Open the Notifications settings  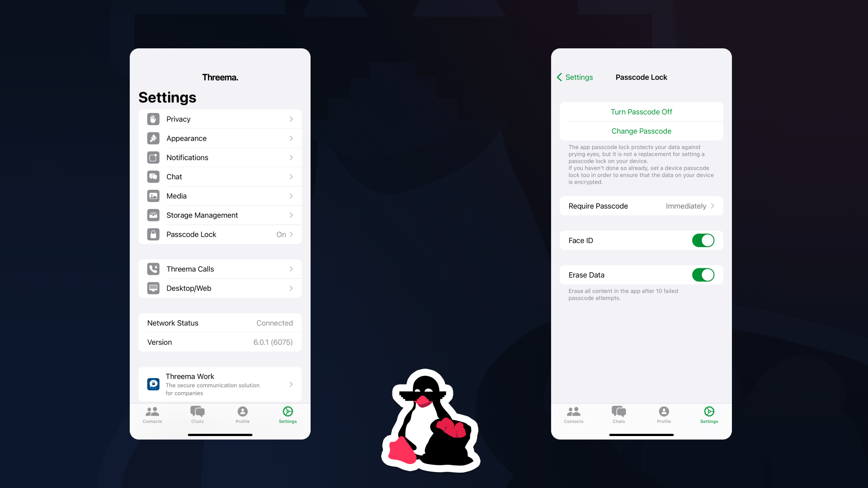tap(220, 157)
